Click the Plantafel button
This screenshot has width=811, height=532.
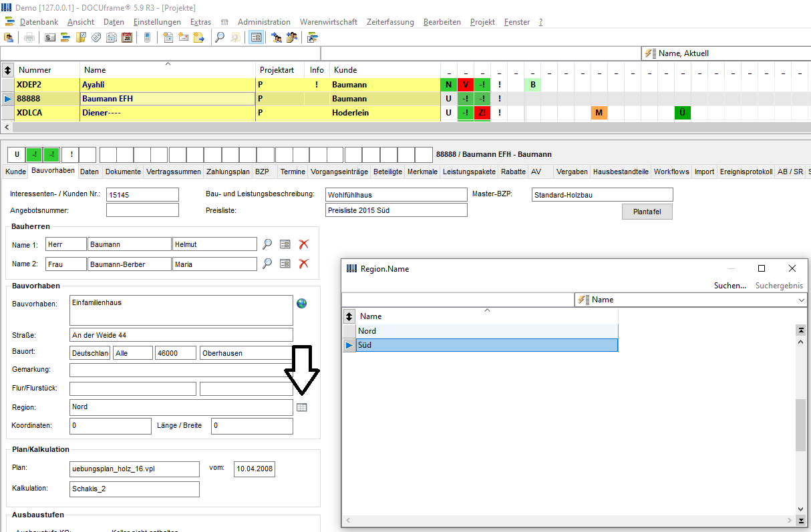[647, 212]
